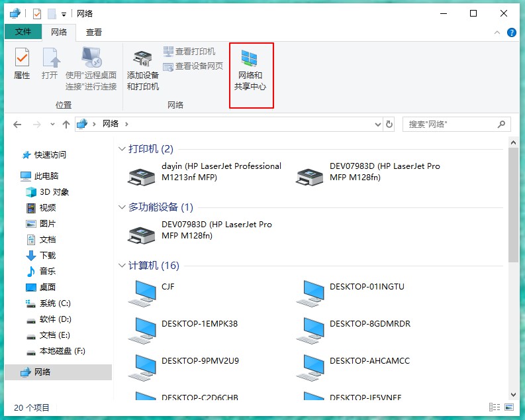Navigate up one folder level with the up arrow
Screen dimensions: 525x420
pos(66,124)
